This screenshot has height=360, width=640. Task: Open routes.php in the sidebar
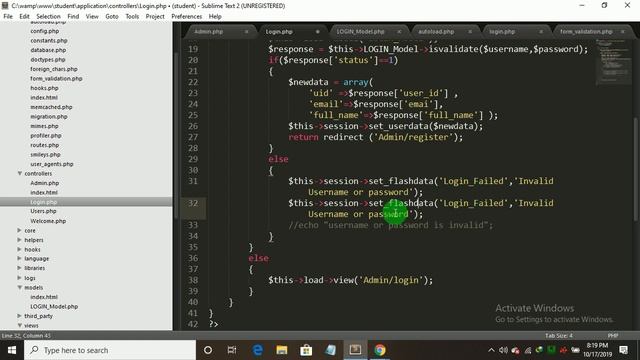tap(44, 145)
